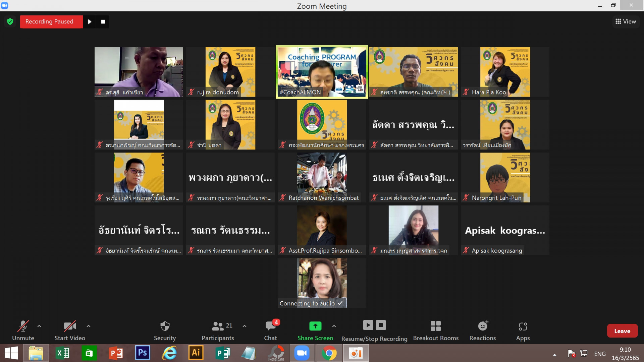
Task: Open the Apps panel
Action: tap(523, 326)
